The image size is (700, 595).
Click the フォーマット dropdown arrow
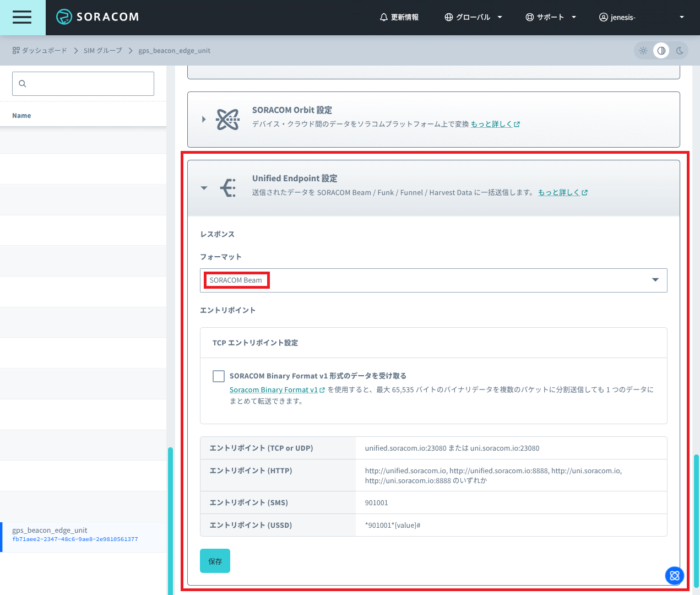click(655, 280)
